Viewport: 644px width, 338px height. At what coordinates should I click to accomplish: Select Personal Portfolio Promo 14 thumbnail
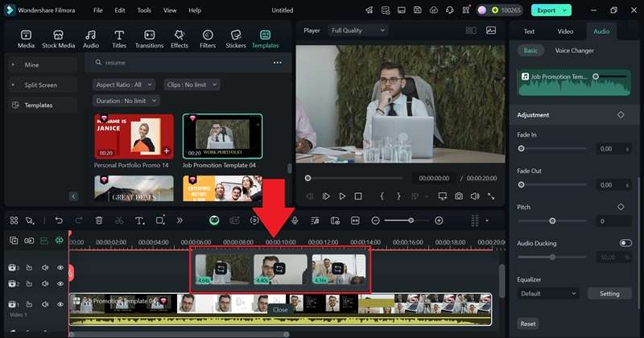(134, 136)
